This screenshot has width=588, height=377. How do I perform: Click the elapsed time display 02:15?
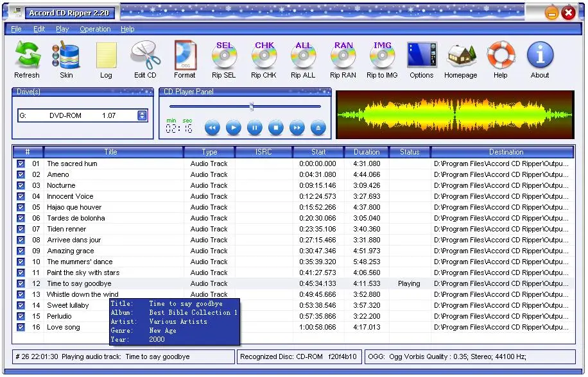pyautogui.click(x=179, y=128)
